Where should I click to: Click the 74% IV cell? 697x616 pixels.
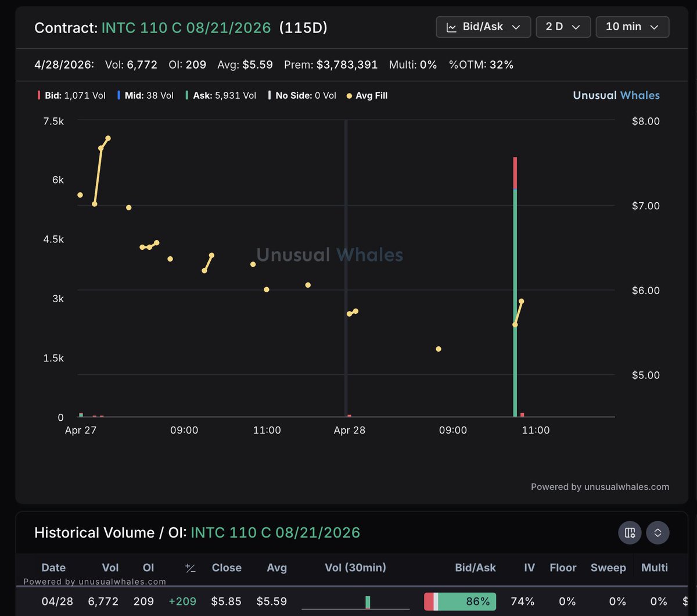click(523, 601)
